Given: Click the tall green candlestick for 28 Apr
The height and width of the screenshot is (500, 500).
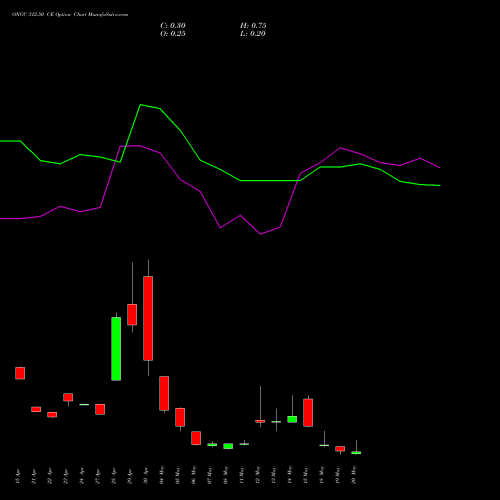Looking at the screenshot, I should pos(116,349).
